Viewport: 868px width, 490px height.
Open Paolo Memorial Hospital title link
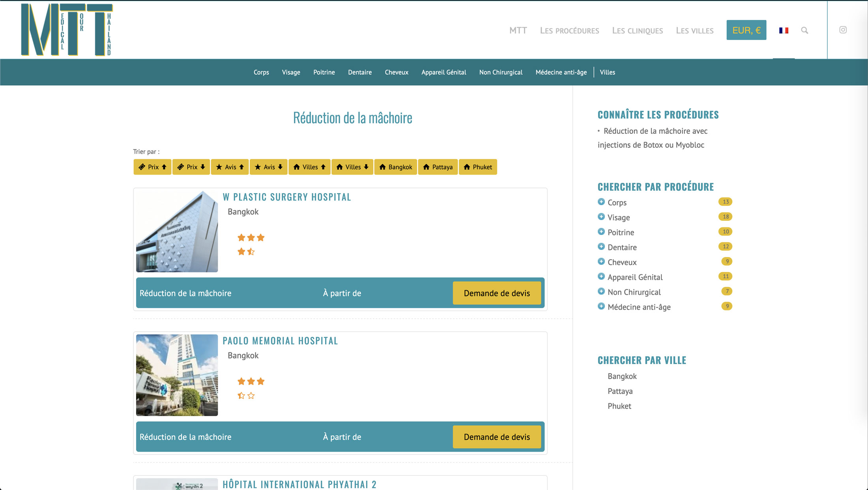tap(280, 341)
